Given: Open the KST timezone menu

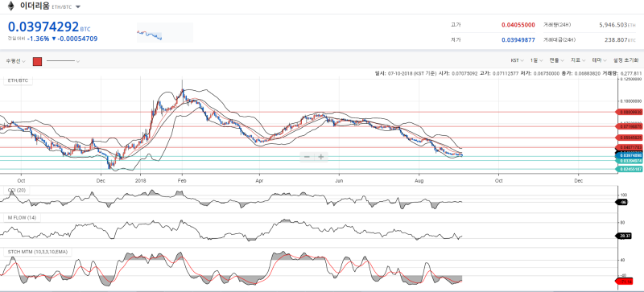Looking at the screenshot, I should click(x=517, y=60).
